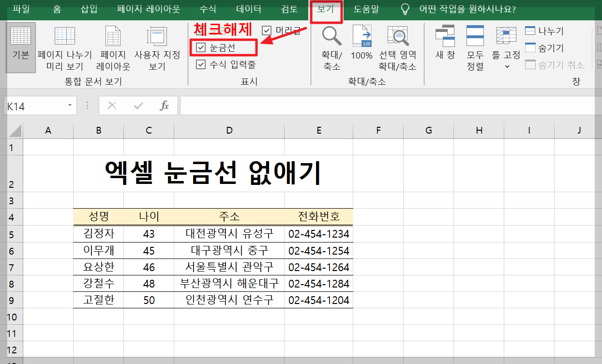Select 페이지 레이아웃 view icon
This screenshot has width=602, height=364.
112,47
